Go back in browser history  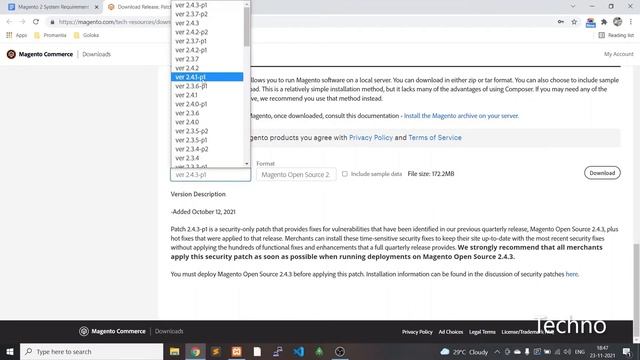tap(9, 22)
